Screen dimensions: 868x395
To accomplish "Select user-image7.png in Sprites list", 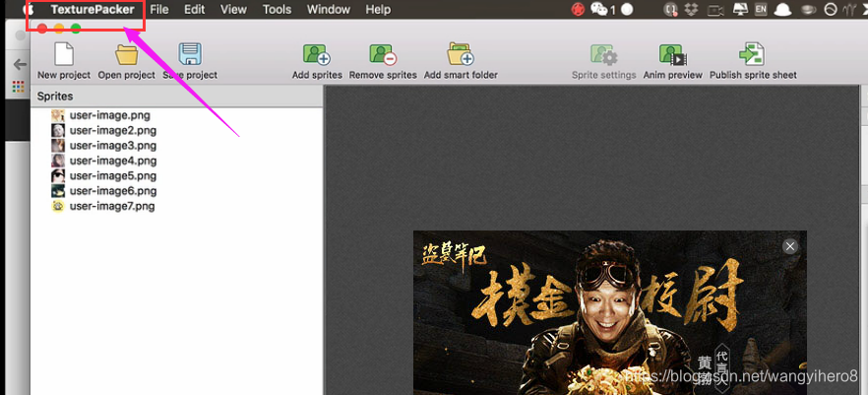I will click(x=113, y=206).
